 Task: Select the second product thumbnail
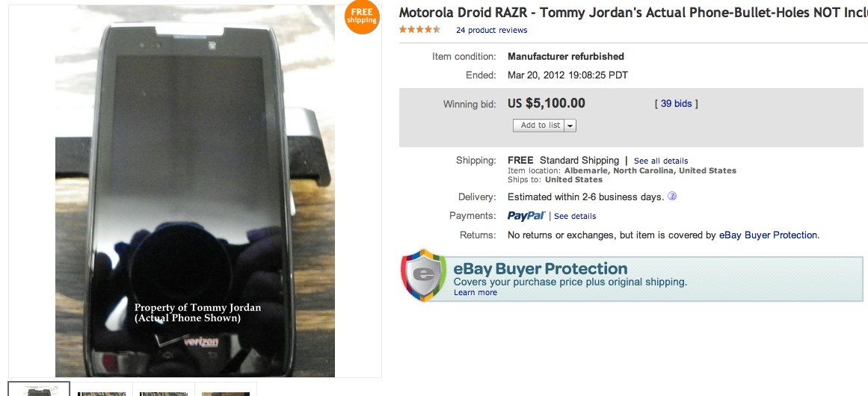pos(102,391)
